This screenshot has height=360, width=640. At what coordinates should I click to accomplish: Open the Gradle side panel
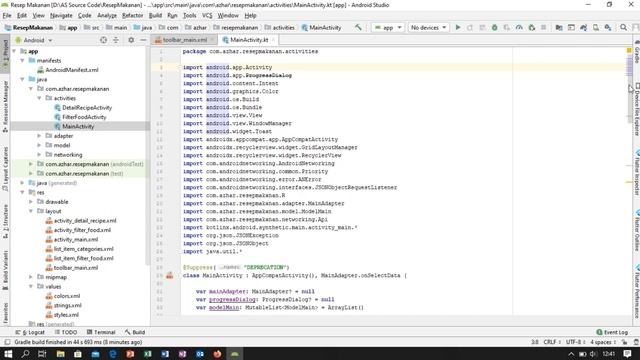coord(636,52)
